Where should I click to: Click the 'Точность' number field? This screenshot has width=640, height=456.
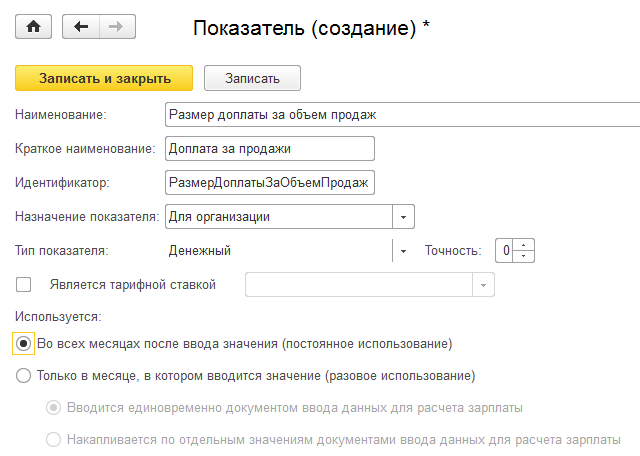pyautogui.click(x=507, y=250)
